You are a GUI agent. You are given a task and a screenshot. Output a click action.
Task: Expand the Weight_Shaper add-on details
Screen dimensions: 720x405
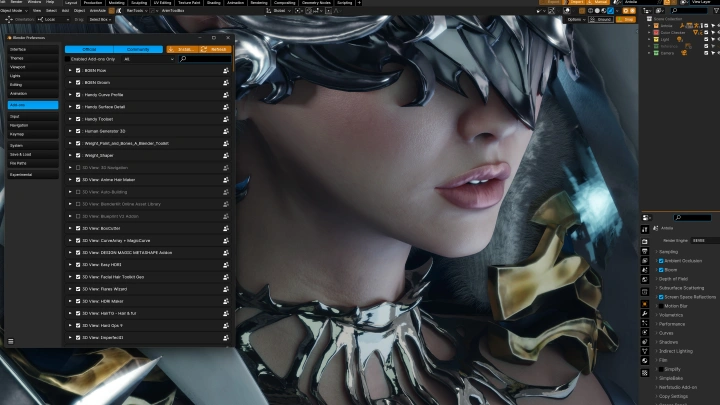point(70,155)
